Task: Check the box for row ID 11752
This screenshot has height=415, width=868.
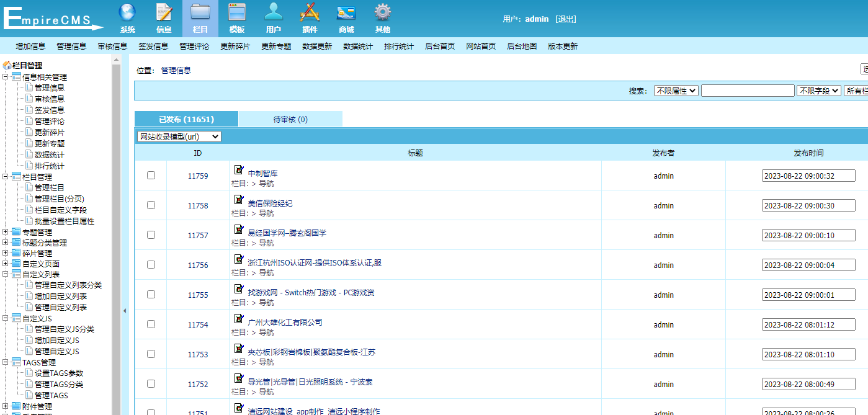Action: pos(151,384)
